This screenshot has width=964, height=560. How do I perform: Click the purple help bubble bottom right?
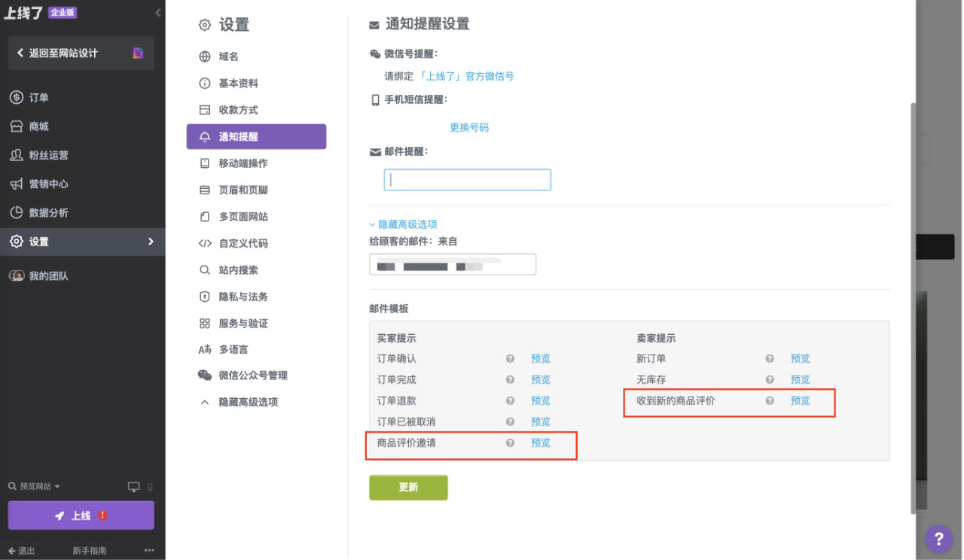point(938,539)
